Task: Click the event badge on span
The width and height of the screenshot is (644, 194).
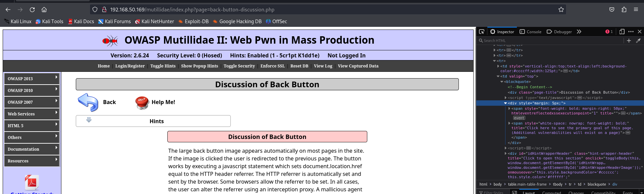Action: pos(519,118)
